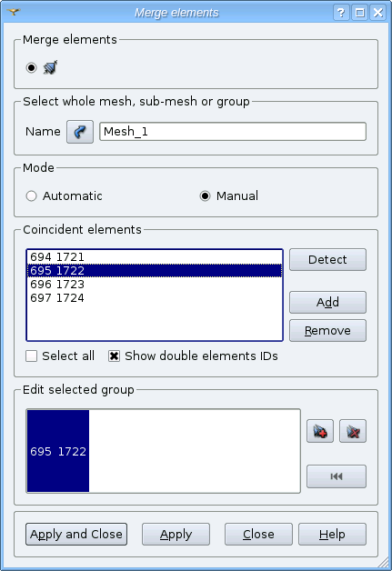Select 696 1723 in coincident elements
This screenshot has width=392, height=571.
(155, 285)
